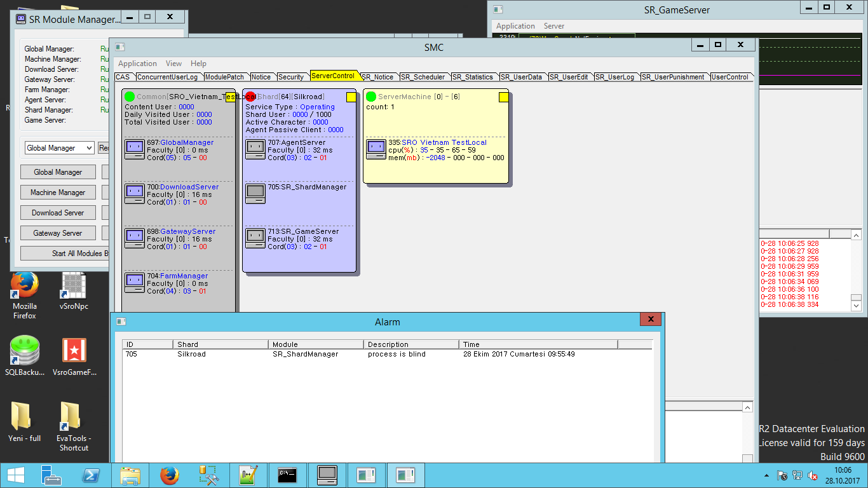Close the Alarm window
The image size is (868, 488).
click(x=651, y=320)
